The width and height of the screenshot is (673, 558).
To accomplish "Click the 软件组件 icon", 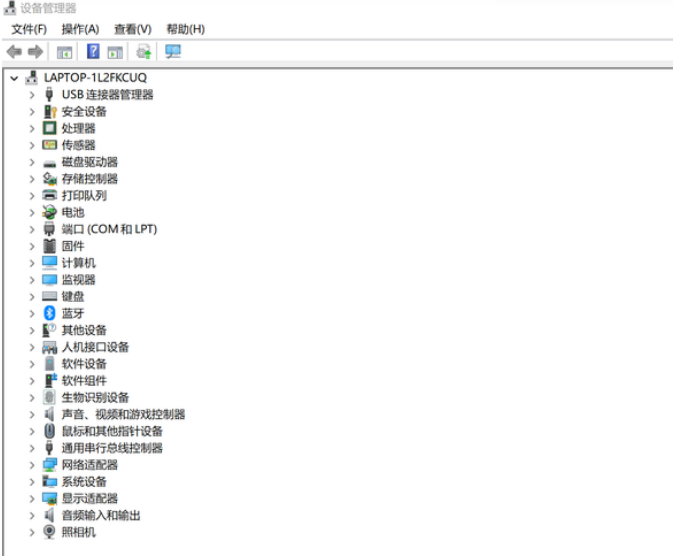I will 50,380.
